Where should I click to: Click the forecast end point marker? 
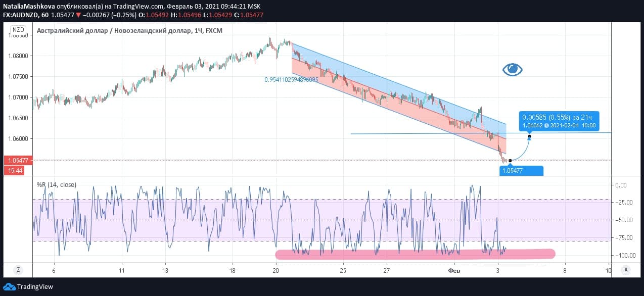click(x=529, y=136)
